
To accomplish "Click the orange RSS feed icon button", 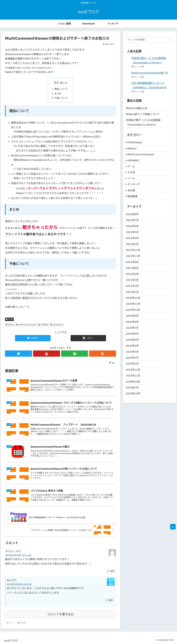I will (x=103, y=353).
